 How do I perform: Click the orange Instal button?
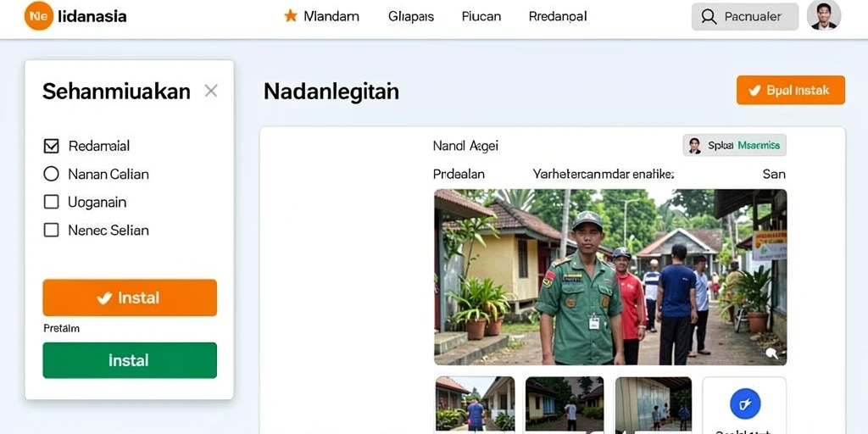point(130,298)
